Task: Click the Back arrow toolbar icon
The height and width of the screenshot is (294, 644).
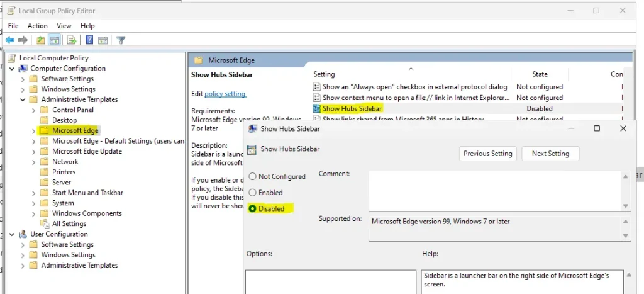Action: pos(9,40)
